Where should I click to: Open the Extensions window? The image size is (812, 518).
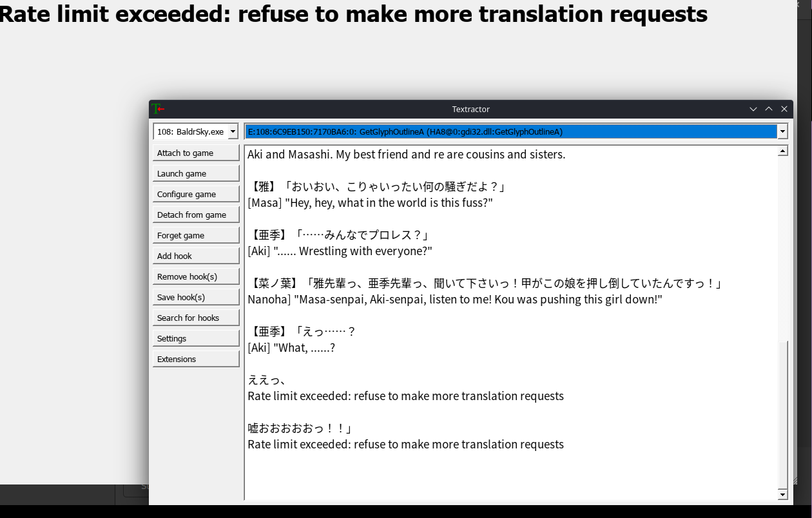pyautogui.click(x=195, y=359)
